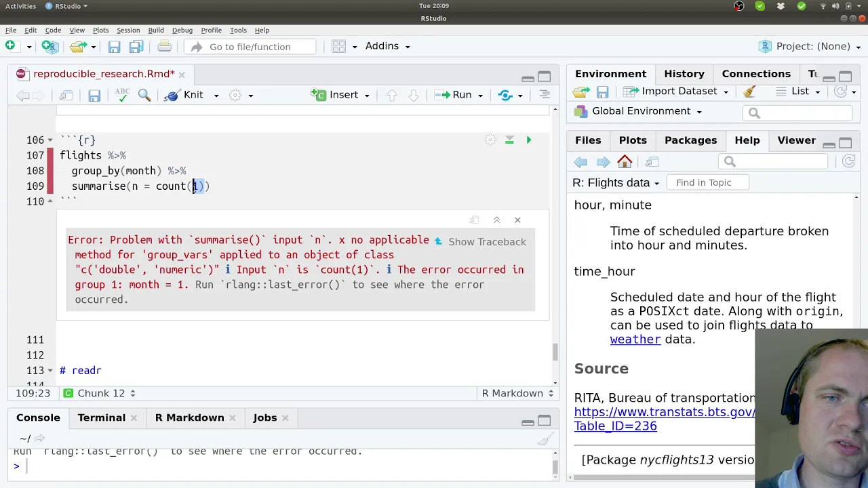Click the publish icon in editor toolbar

505,95
